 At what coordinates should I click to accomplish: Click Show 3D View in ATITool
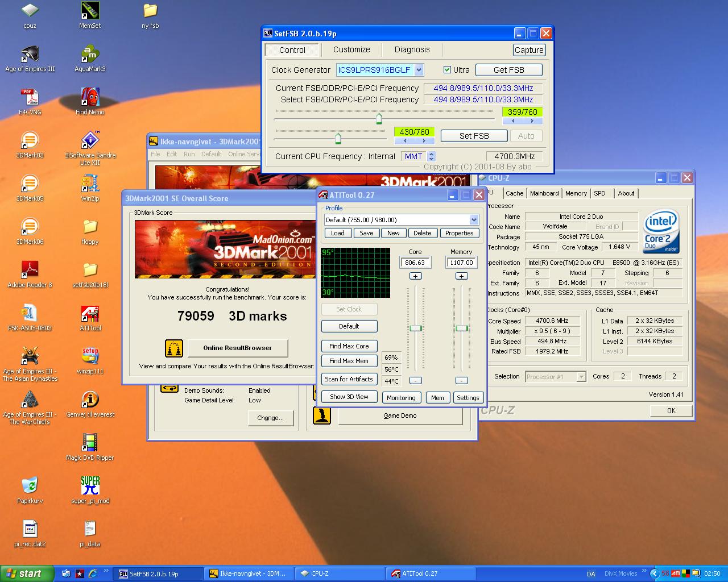(349, 397)
